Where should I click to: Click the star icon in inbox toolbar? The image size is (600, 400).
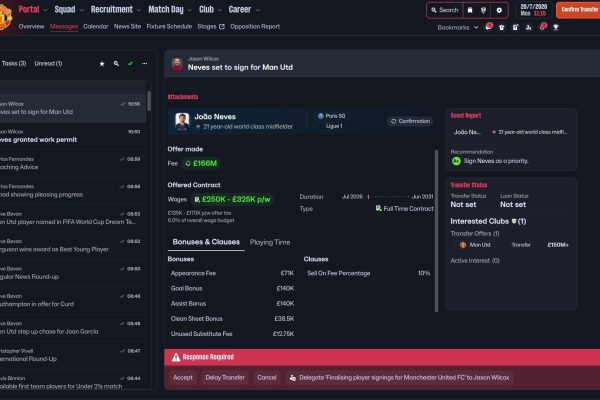pos(101,63)
